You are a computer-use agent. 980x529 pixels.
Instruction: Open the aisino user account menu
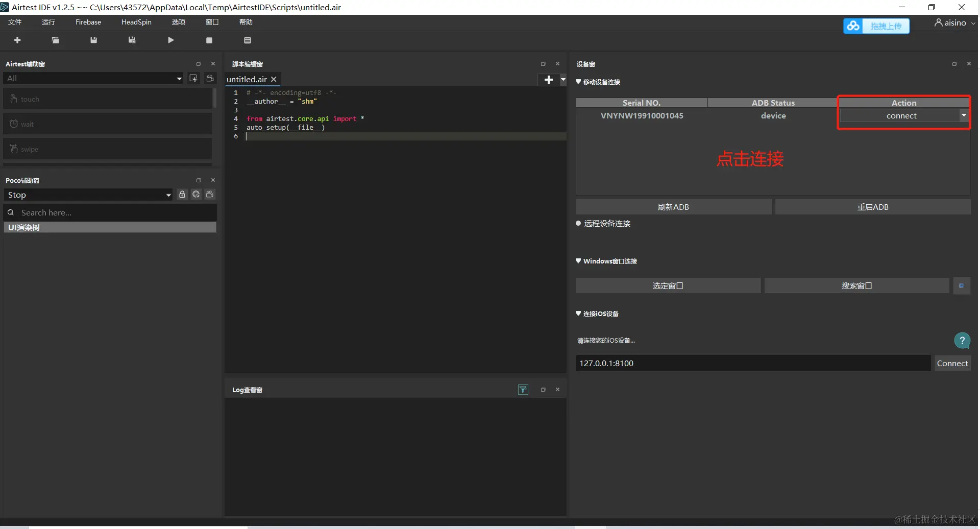pyautogui.click(x=954, y=22)
